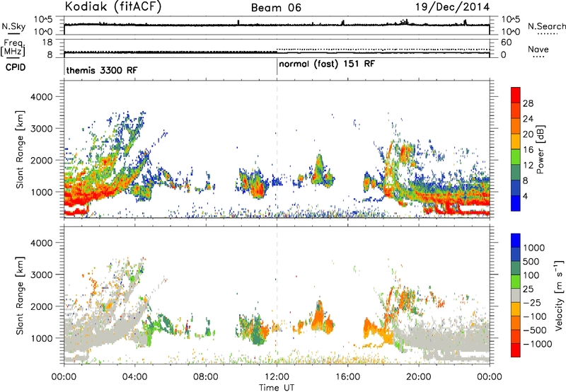Click the '3000' tick on the velocity panel

pos(41,275)
